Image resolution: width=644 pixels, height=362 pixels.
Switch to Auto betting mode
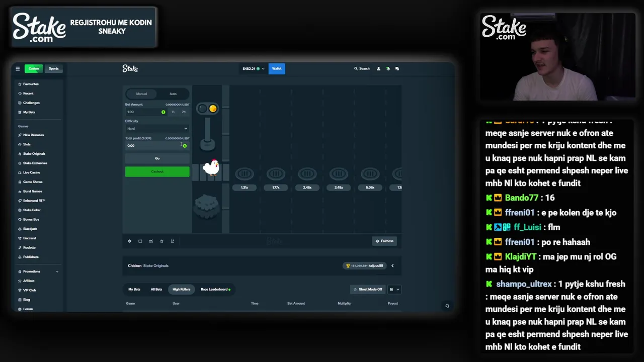click(173, 94)
